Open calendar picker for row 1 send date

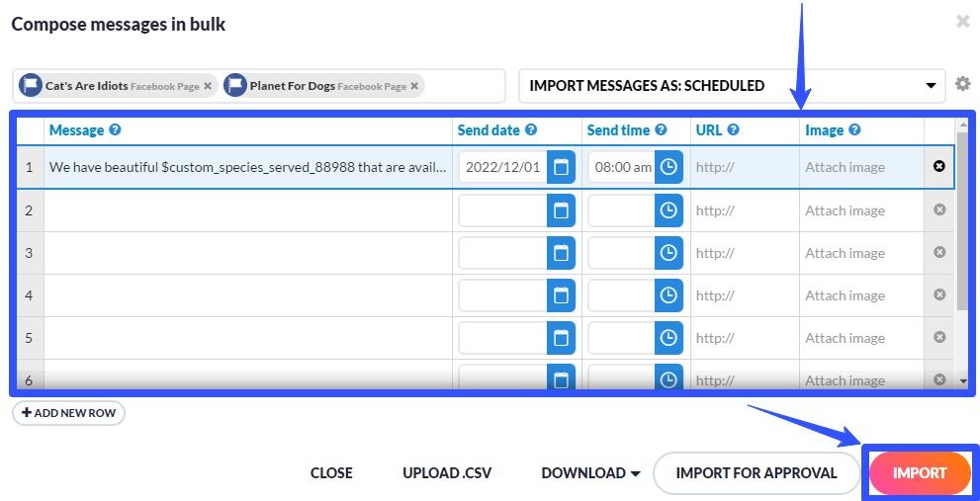tap(561, 167)
